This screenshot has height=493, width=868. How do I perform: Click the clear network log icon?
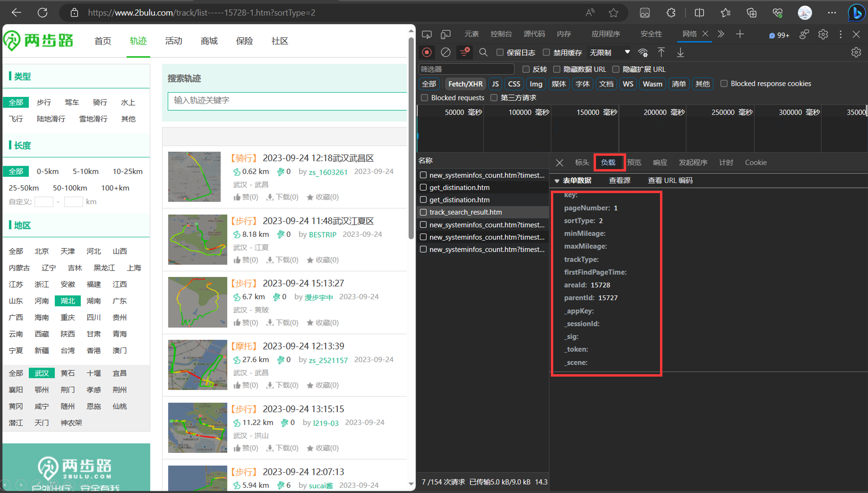pyautogui.click(x=445, y=52)
